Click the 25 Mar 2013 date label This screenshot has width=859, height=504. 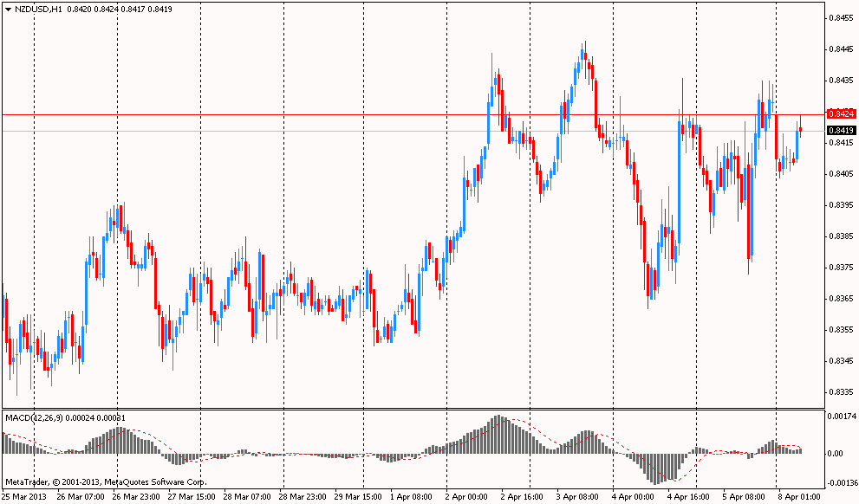tap(24, 497)
